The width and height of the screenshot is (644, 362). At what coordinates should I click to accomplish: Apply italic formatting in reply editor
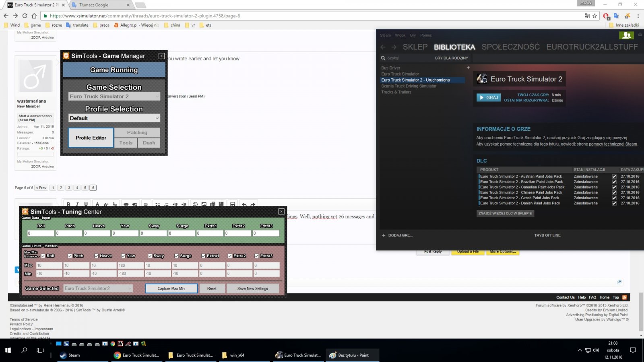tap(77, 204)
